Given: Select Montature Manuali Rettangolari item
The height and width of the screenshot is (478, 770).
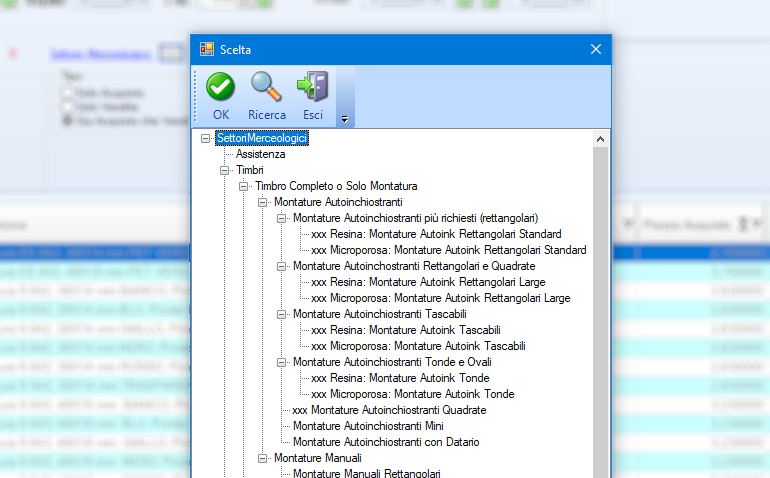Looking at the screenshot, I should (366, 473).
